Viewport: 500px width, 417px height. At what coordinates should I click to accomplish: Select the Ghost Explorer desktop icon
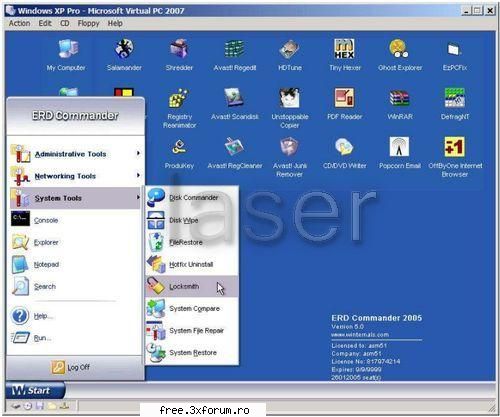(x=400, y=55)
